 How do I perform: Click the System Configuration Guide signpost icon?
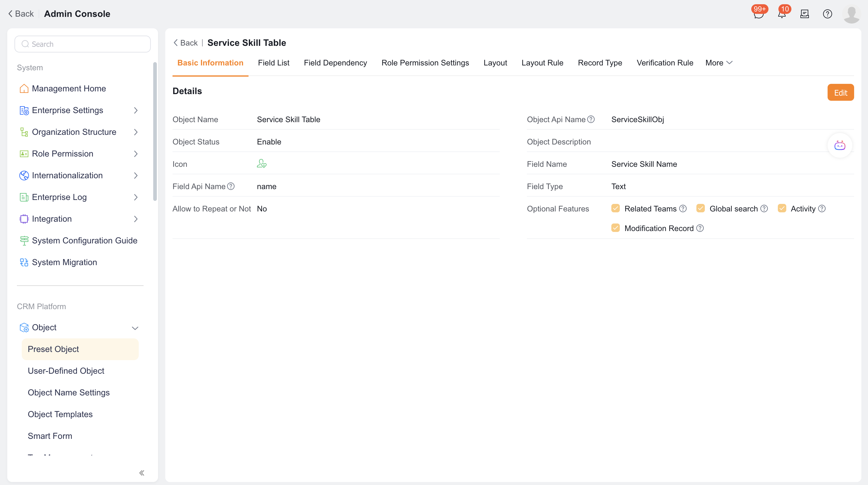pos(24,241)
